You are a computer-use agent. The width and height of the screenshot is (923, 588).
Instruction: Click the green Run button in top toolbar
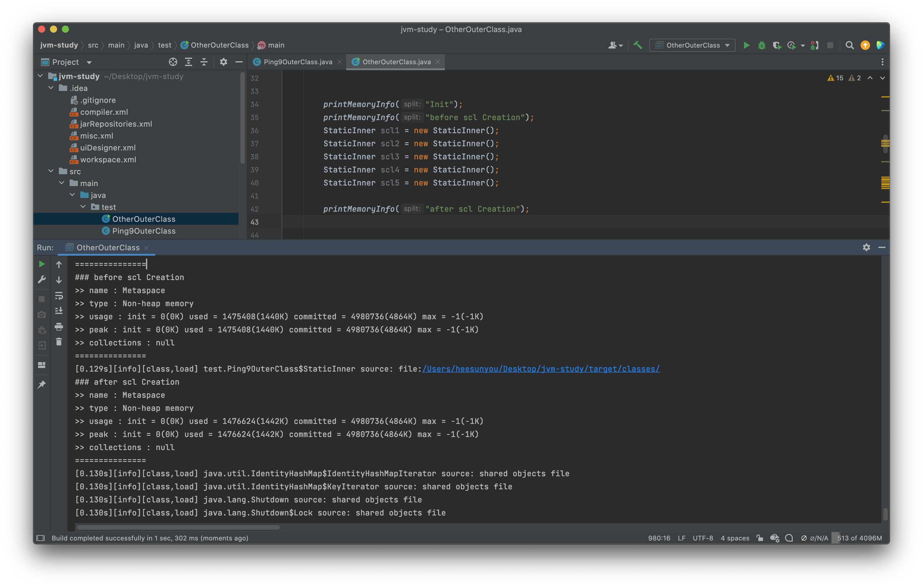(746, 45)
